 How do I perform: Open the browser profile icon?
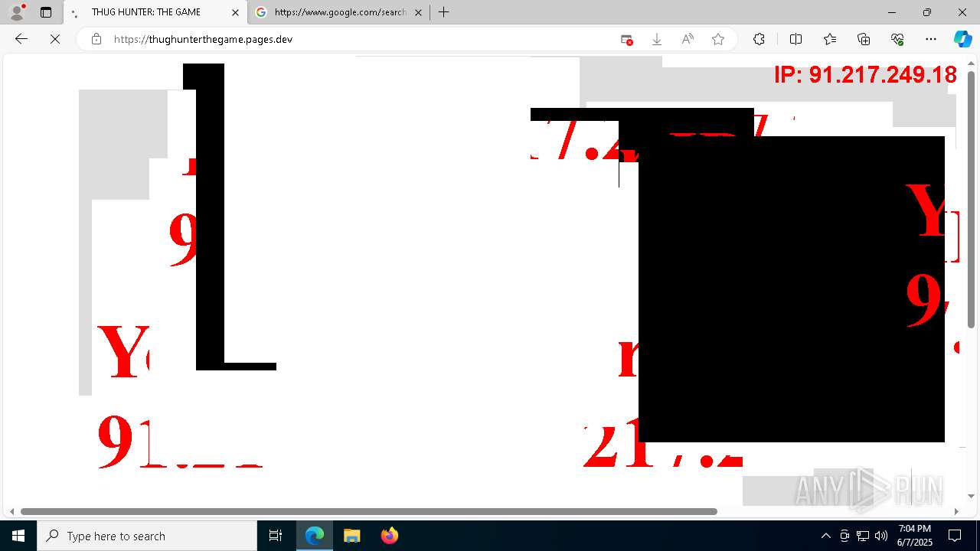point(16,12)
